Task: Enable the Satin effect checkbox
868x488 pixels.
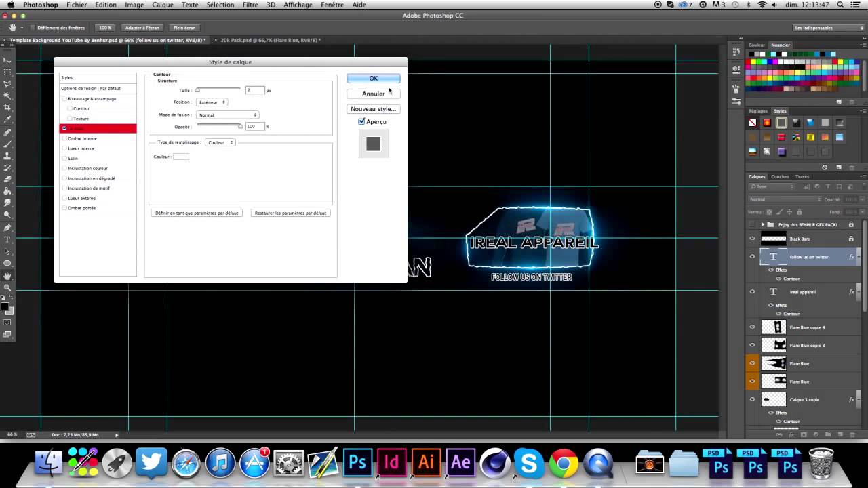Action: coord(64,159)
